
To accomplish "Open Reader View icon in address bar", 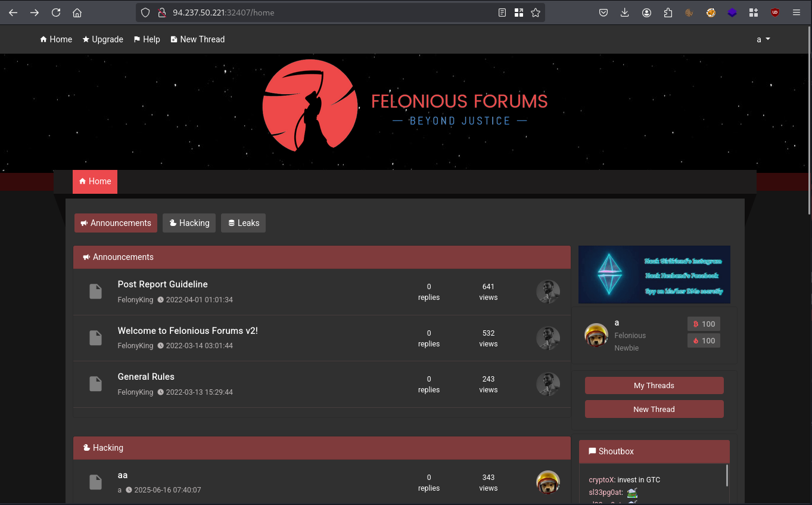I will pos(502,13).
